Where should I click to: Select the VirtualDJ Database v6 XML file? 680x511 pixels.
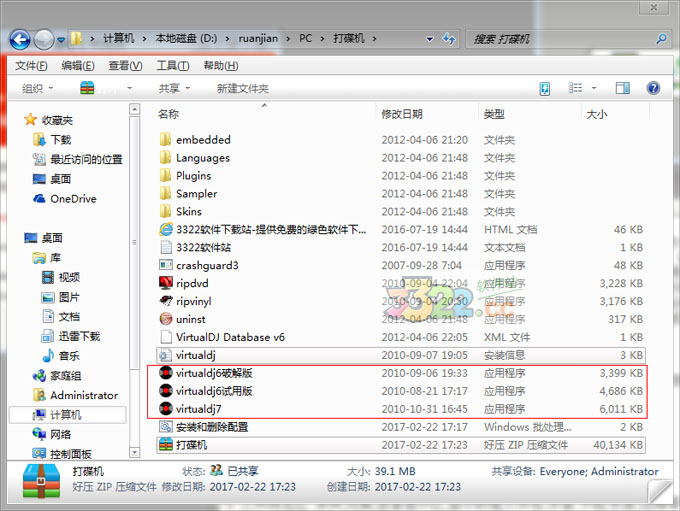click(222, 337)
